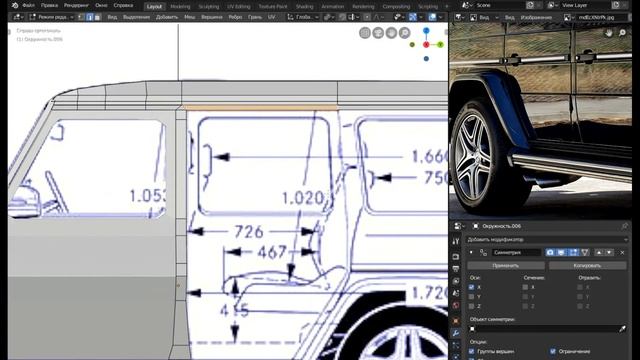Click the image filename field
The height and width of the screenshot is (360, 640).
pos(601,18)
